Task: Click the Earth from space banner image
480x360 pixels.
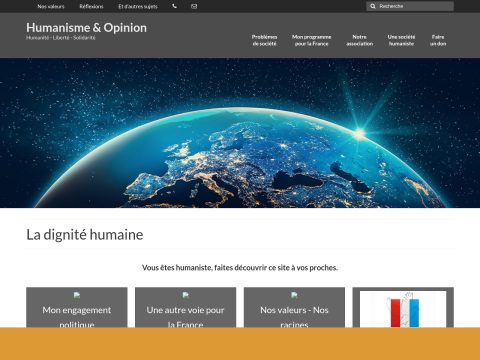Action: click(x=240, y=133)
